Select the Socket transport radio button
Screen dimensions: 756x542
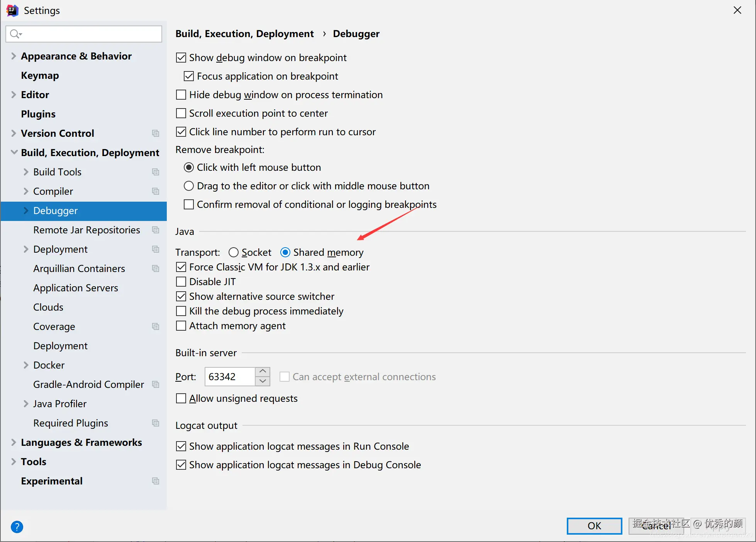234,252
